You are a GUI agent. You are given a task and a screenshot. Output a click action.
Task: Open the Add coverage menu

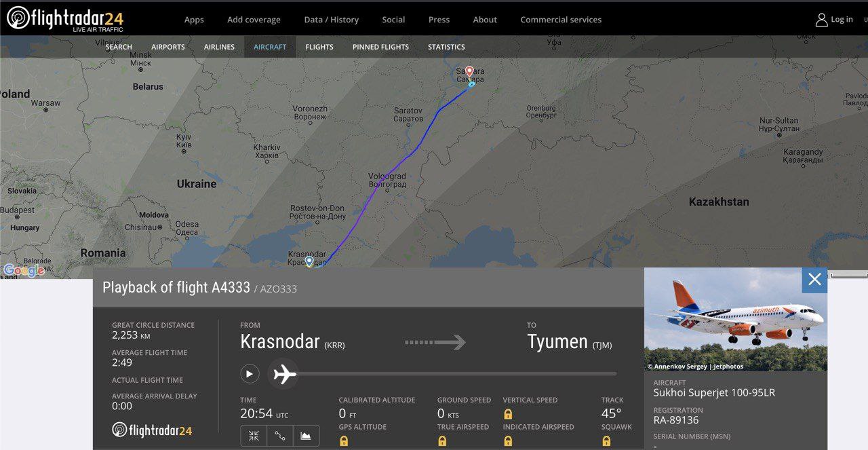click(x=254, y=20)
